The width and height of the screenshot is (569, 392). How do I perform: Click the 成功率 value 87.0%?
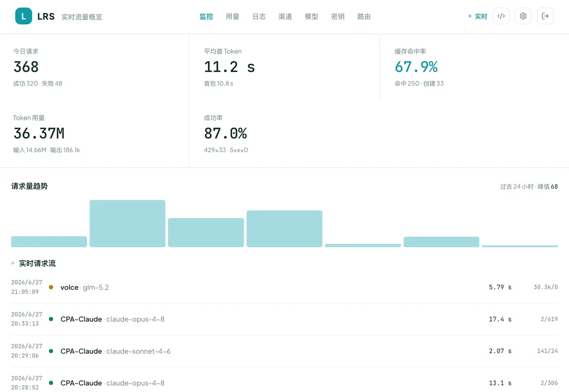[x=225, y=133]
